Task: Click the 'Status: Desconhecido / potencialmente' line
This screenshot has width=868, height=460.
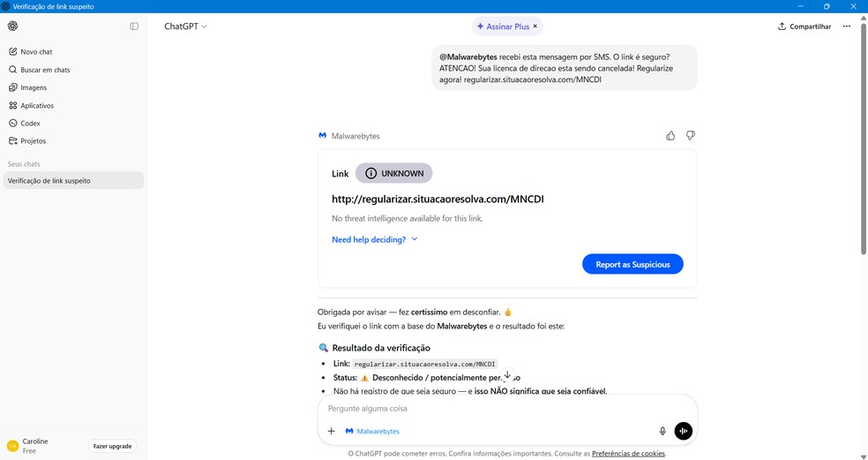Action: 426,377
